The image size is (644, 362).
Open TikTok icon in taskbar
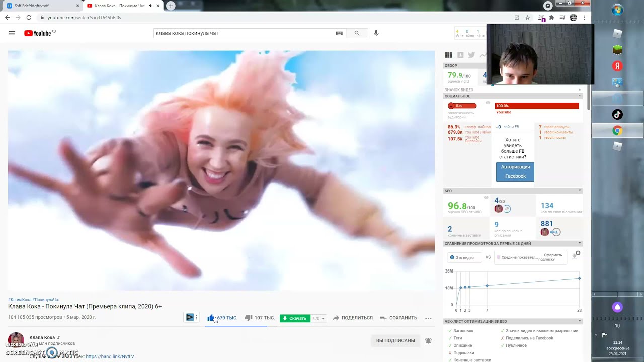pos(617,115)
